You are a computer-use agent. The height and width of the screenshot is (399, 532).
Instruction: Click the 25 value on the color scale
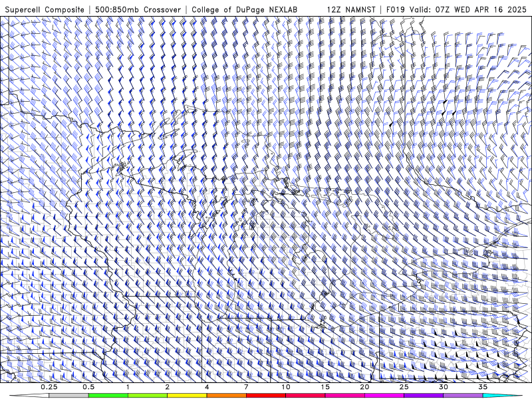pyautogui.click(x=404, y=387)
